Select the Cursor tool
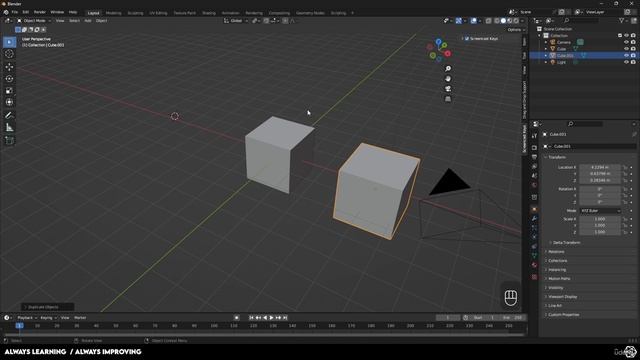 click(x=9, y=54)
